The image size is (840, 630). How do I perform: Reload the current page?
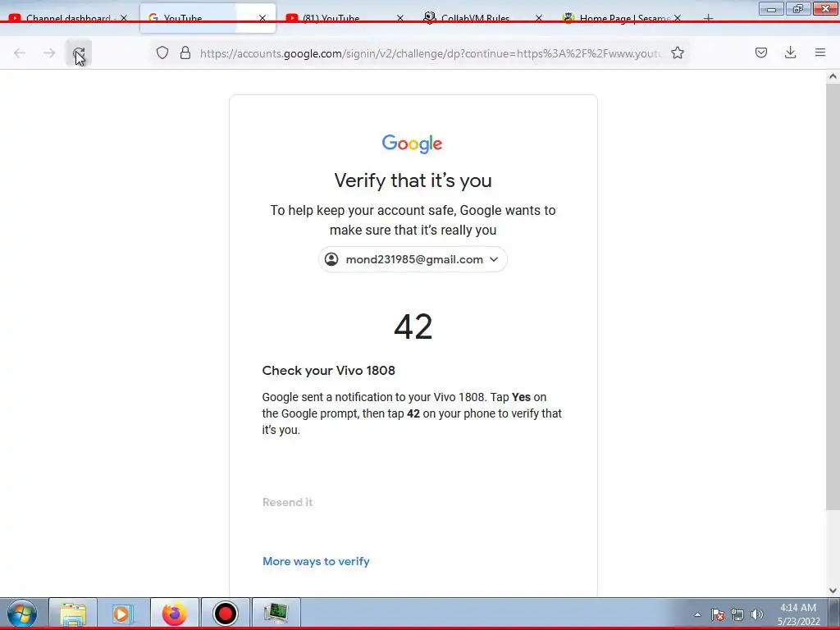79,53
